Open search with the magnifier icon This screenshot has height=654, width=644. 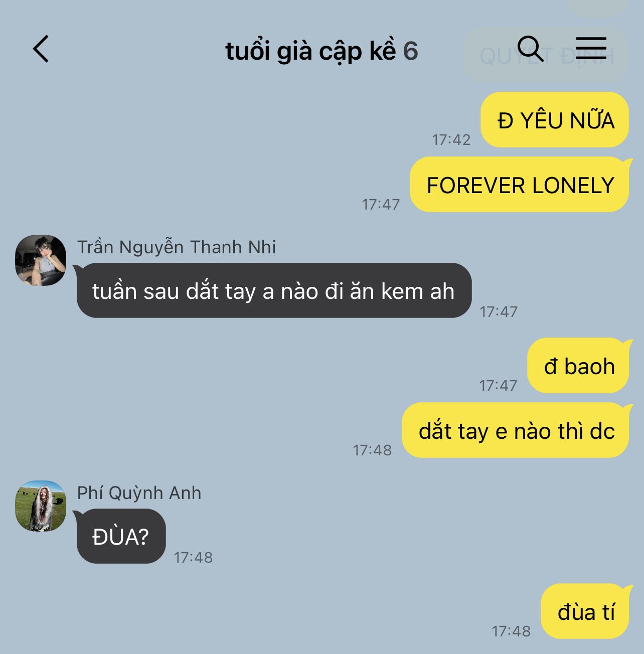pos(530,49)
